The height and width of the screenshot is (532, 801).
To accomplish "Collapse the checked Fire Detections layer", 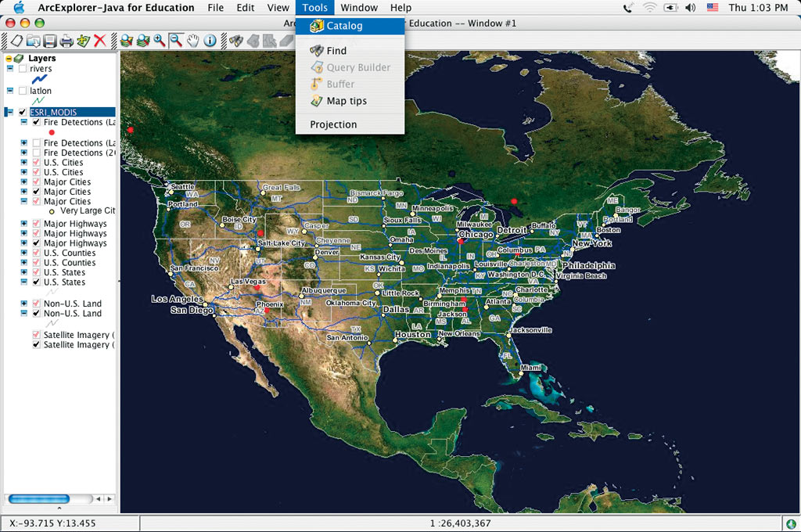I will click(x=24, y=122).
